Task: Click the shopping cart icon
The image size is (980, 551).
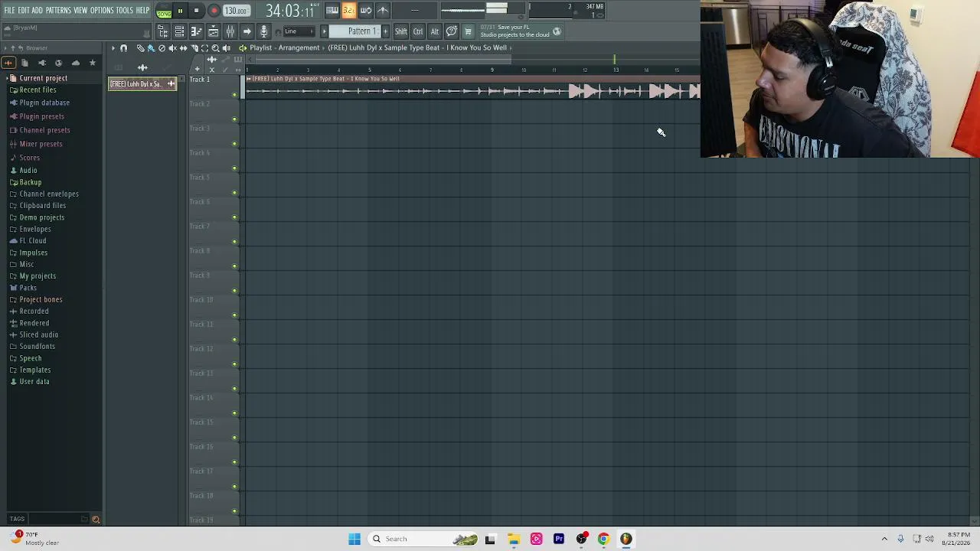Action: click(x=468, y=31)
